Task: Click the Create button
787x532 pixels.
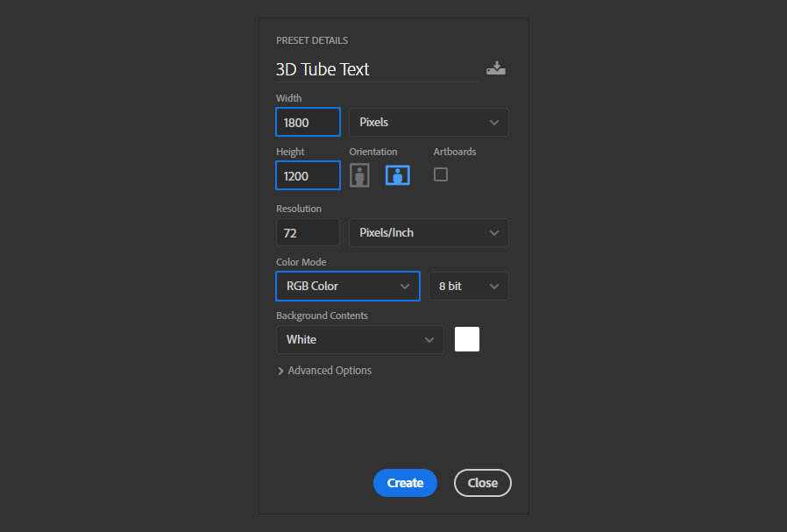Action: pos(405,483)
